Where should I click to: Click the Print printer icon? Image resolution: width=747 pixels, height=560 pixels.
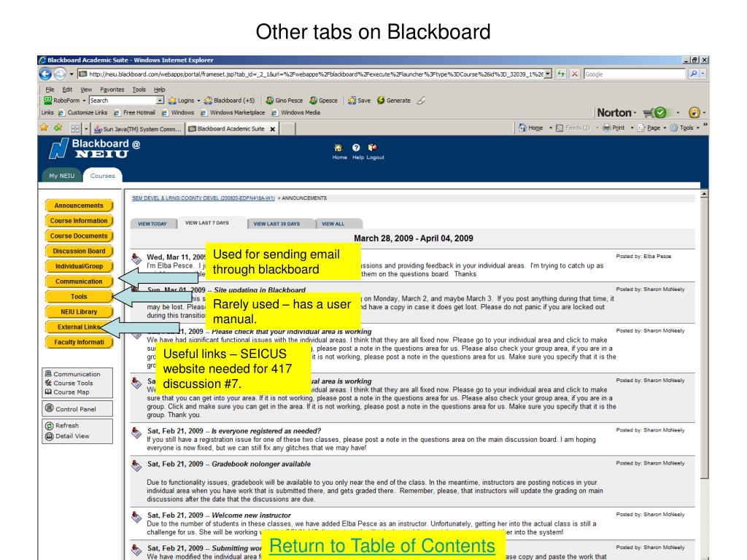(x=606, y=128)
